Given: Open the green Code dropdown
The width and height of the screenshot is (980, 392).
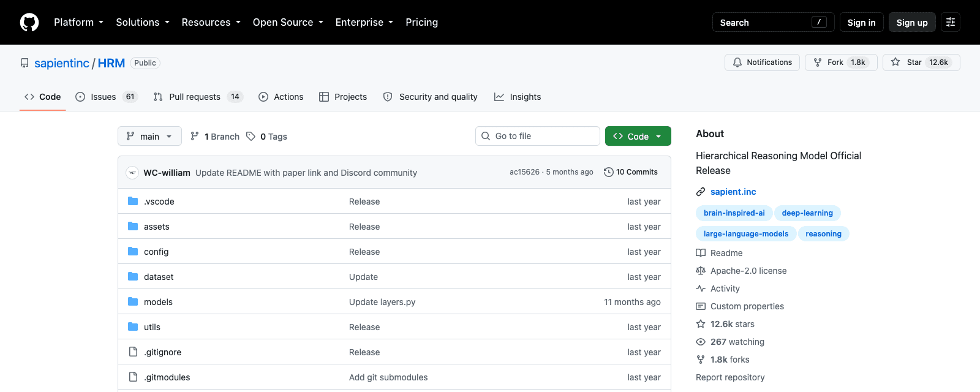Looking at the screenshot, I should pos(638,136).
